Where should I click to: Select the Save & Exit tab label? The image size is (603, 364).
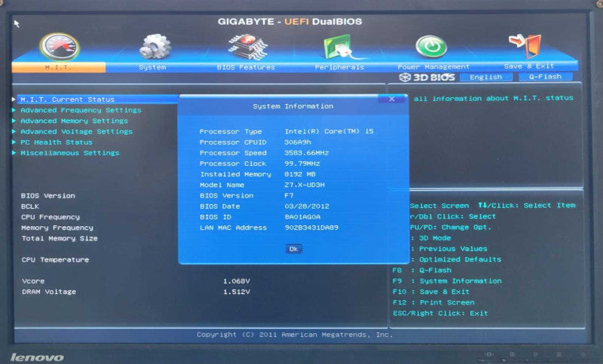[529, 66]
